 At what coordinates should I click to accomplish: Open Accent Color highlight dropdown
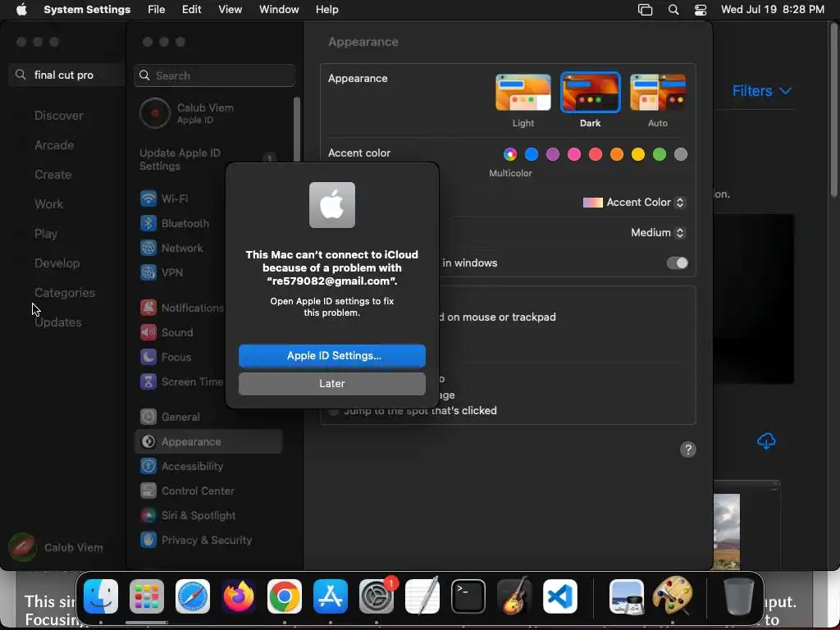tap(634, 203)
